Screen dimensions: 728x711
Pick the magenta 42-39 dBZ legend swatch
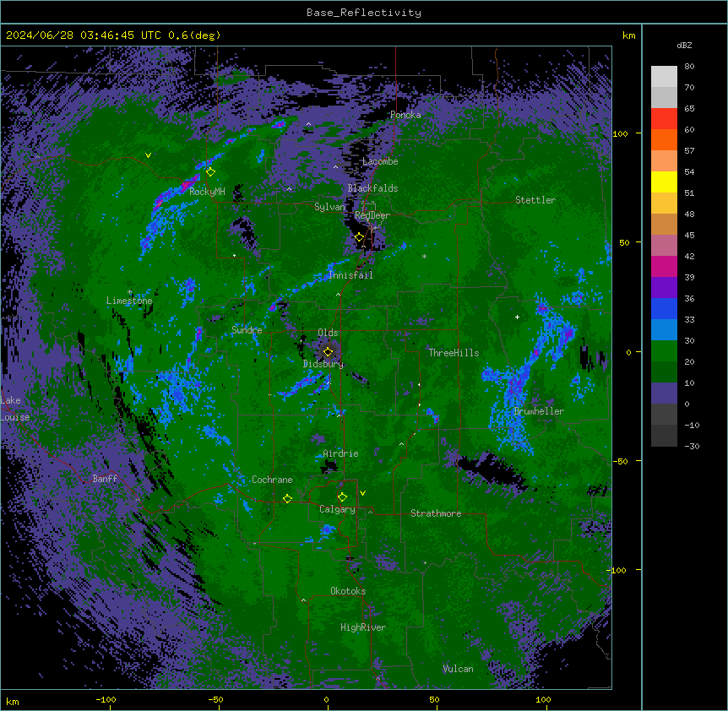click(x=664, y=266)
